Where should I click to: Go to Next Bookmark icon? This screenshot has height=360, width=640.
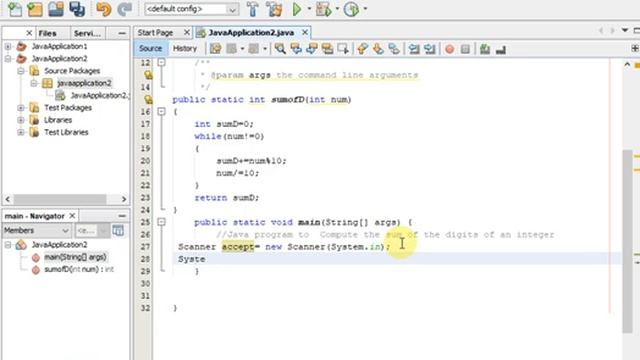378,49
